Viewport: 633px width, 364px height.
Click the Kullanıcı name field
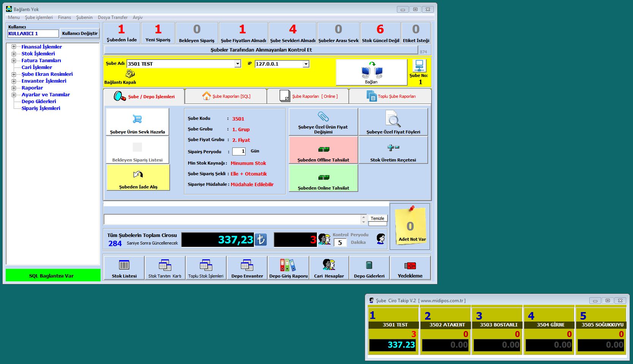(33, 33)
